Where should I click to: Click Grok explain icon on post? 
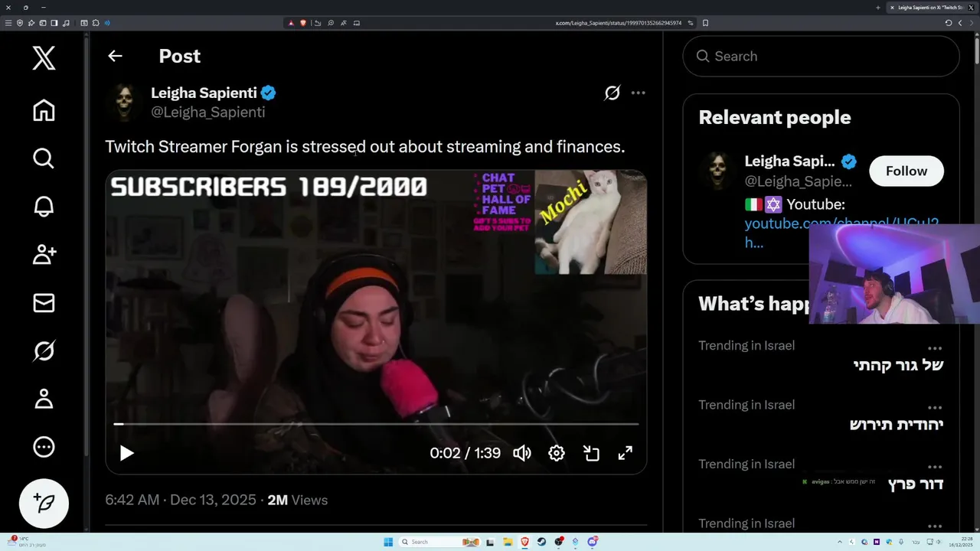click(612, 93)
